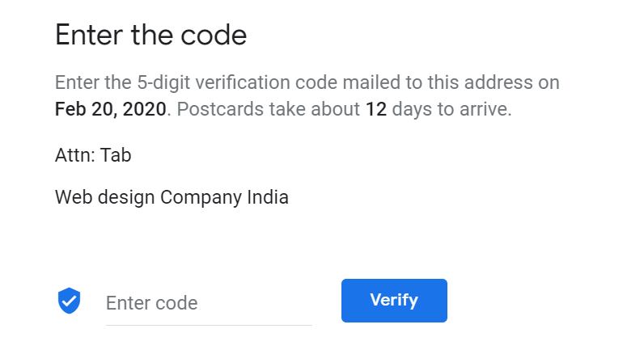Click the word "Enter" in the heading
The width and height of the screenshot is (644, 354).
[89, 35]
